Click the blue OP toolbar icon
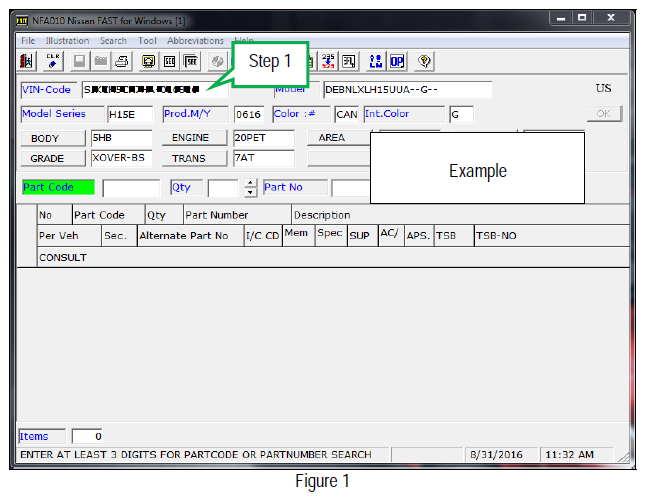Viewport: 646px width, 501px height. pos(397,61)
